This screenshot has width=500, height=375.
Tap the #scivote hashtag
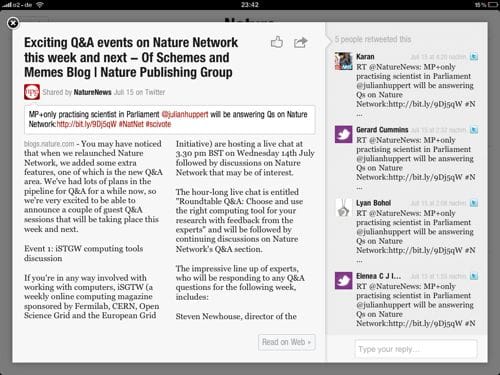(158, 124)
